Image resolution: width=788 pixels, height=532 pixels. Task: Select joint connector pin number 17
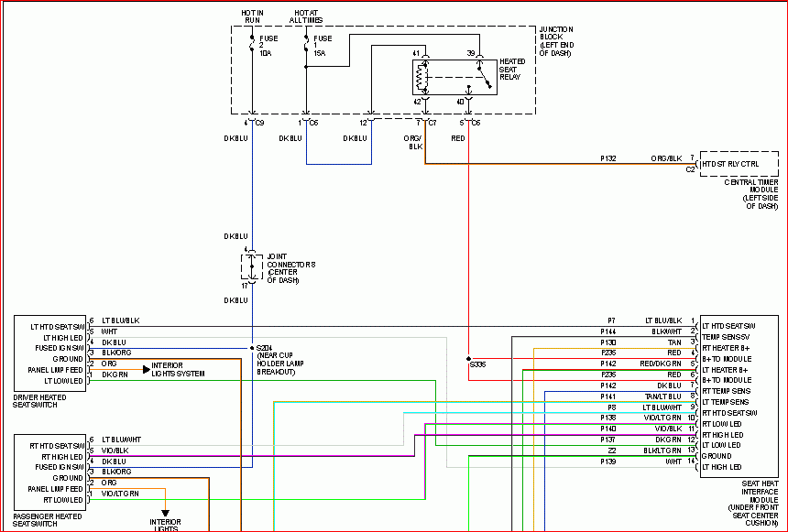245,286
